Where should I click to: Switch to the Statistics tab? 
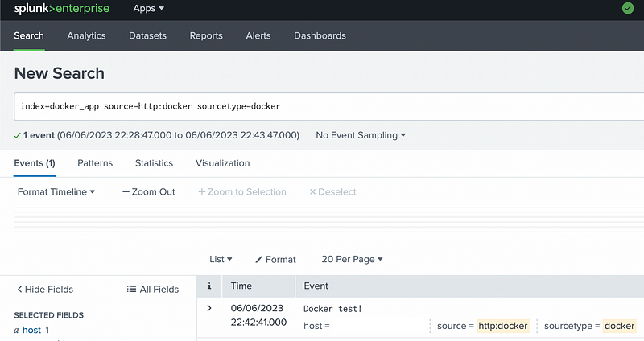tap(154, 162)
